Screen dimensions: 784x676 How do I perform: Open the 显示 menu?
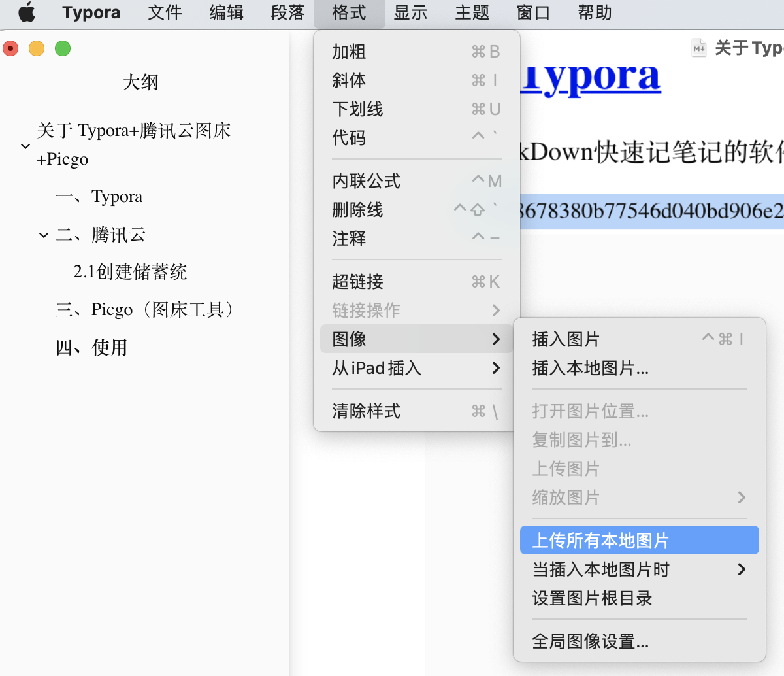(410, 12)
